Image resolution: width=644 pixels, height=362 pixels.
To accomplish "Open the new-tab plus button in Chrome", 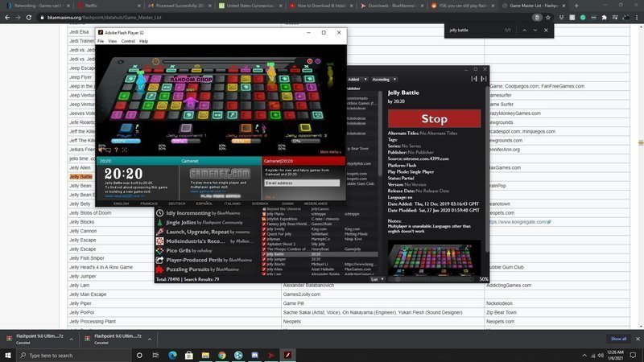I will coord(576,6).
